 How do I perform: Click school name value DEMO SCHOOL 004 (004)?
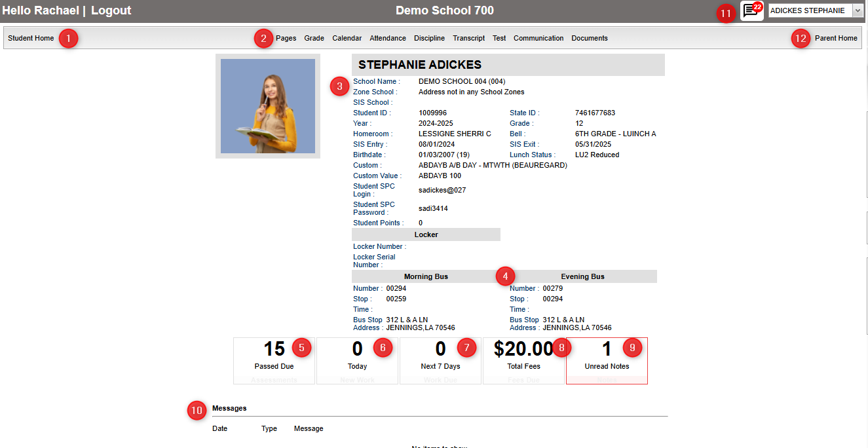(x=462, y=81)
